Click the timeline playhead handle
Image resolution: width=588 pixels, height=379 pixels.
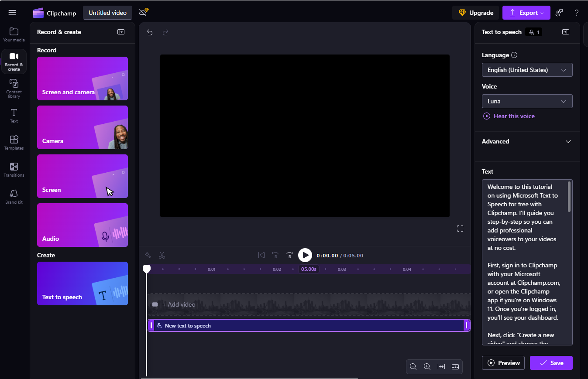click(x=147, y=269)
